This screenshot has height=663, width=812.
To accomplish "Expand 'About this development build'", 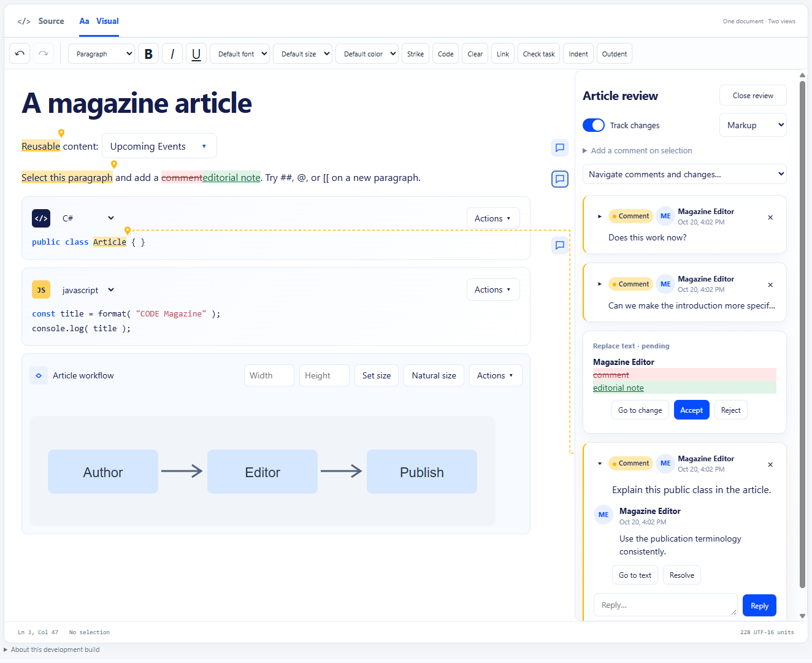I will pyautogui.click(x=52, y=650).
